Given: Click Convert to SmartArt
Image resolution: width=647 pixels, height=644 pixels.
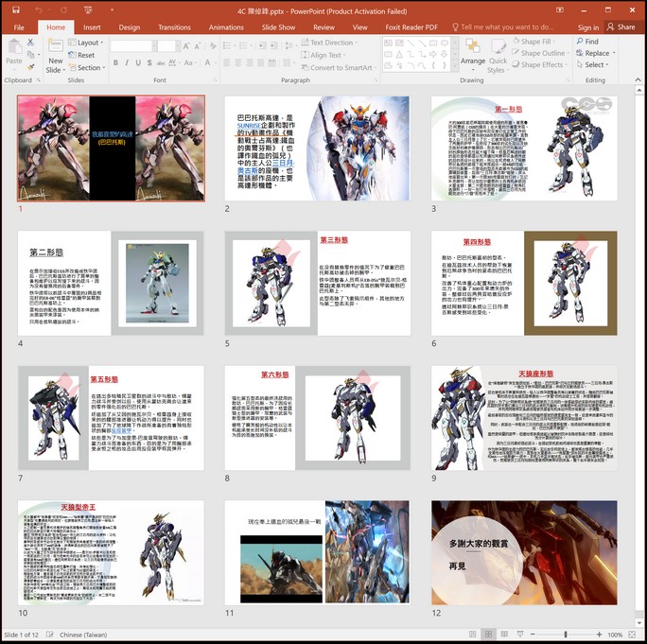Looking at the screenshot, I should click(339, 68).
